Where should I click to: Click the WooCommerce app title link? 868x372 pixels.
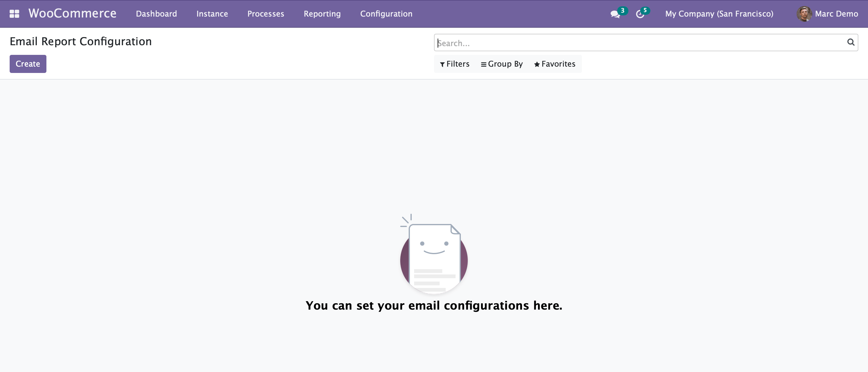click(72, 14)
